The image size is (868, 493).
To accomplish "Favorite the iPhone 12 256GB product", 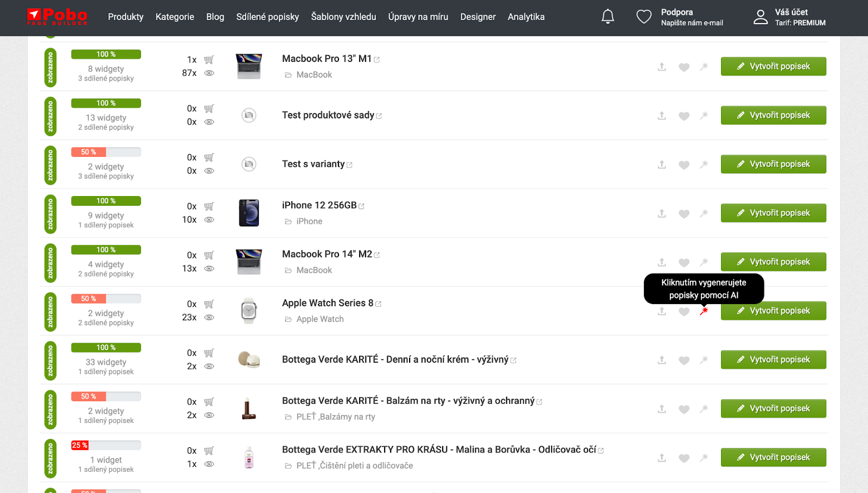I will (x=684, y=214).
